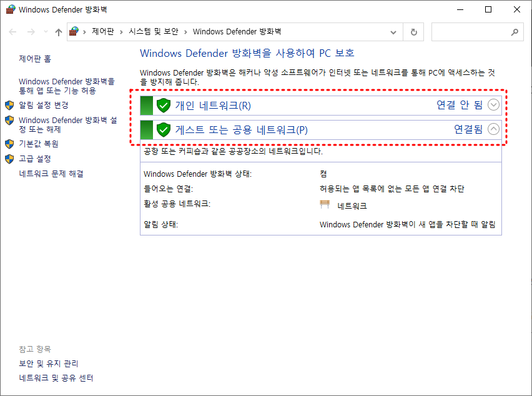Click the 연결 안 됨 status text
Viewport: 532px width, 396px height.
point(460,105)
